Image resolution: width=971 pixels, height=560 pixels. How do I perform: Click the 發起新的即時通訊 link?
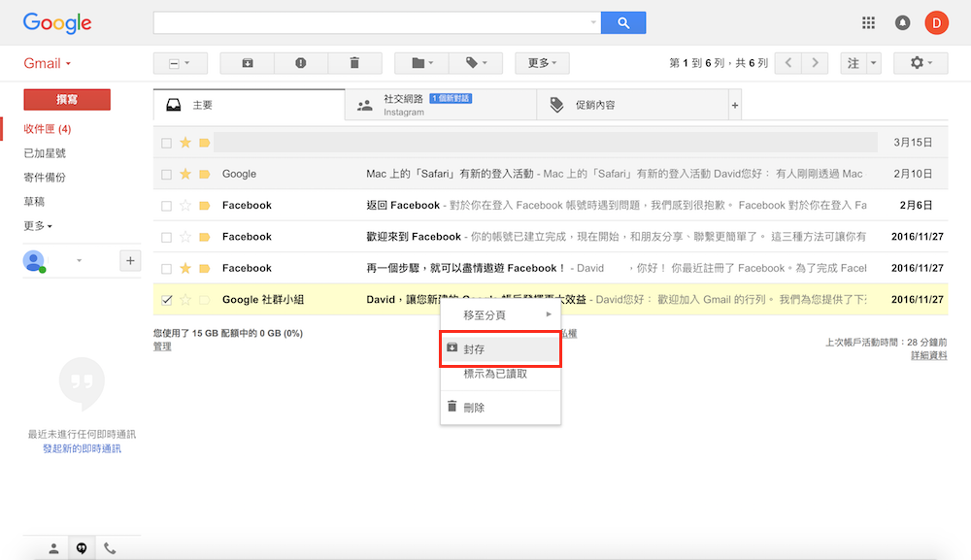82,448
